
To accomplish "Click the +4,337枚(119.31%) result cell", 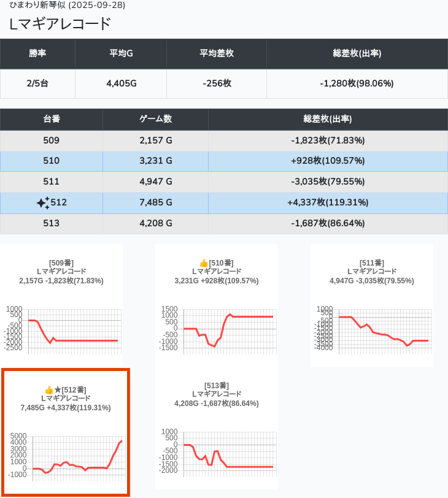I will point(328,202).
